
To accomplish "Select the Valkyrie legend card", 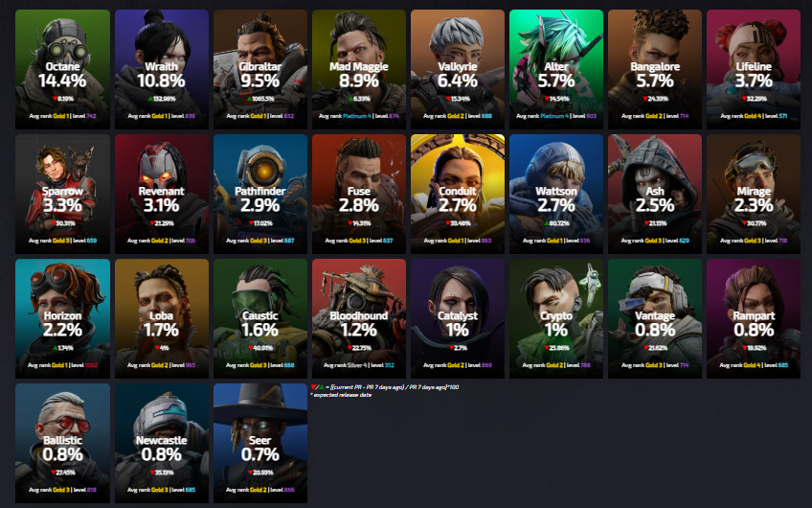I will (458, 69).
